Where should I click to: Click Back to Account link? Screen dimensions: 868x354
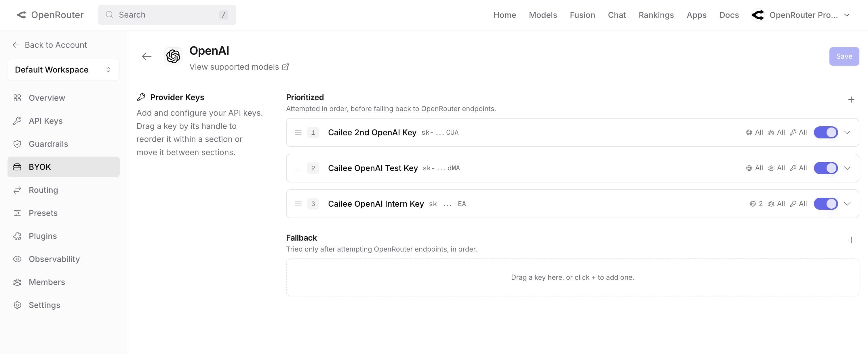click(50, 45)
